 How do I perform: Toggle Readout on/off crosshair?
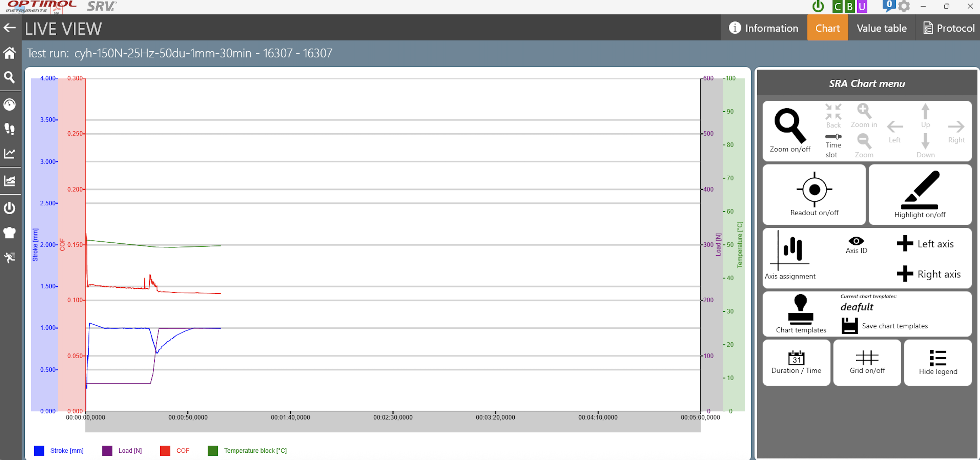coord(814,194)
